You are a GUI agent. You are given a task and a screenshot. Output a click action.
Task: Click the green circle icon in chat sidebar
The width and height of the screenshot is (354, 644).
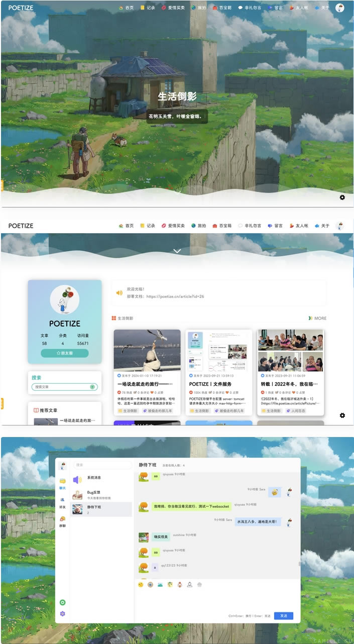click(x=63, y=602)
